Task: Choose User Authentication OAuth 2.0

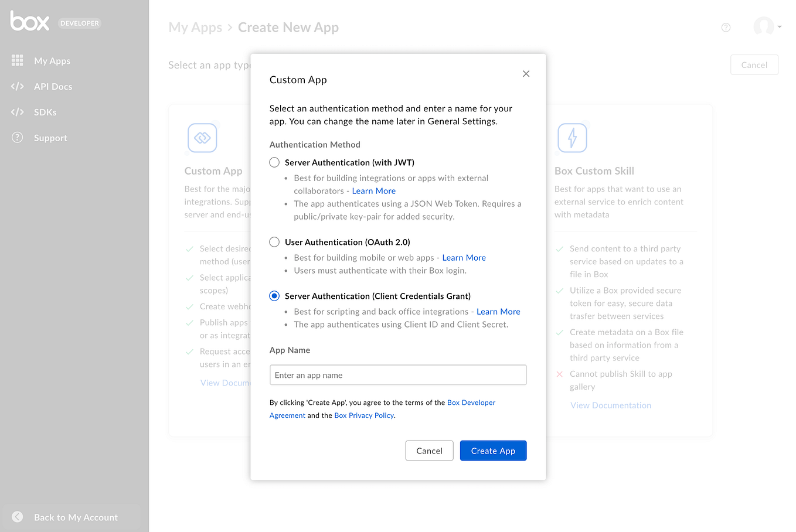Action: pos(274,241)
